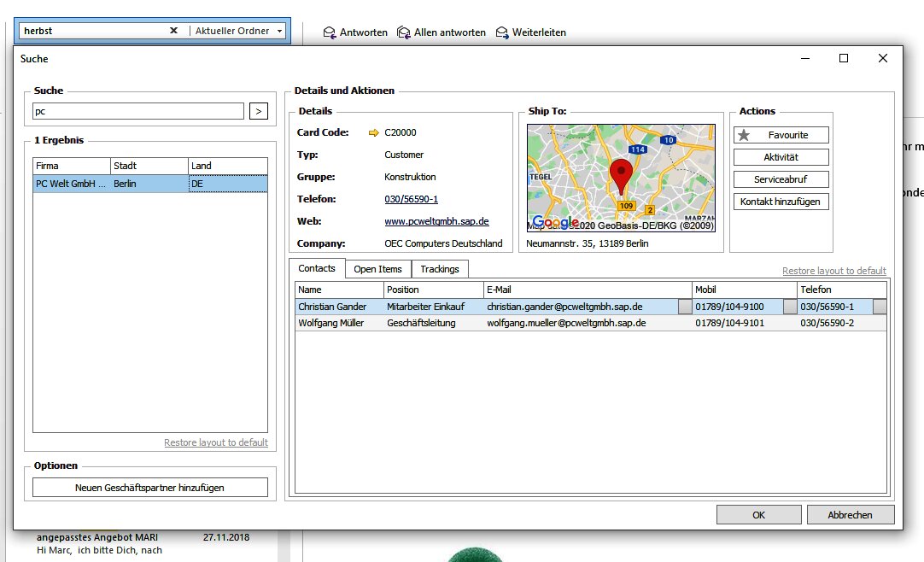924x562 pixels.
Task: Click small button beside Christian Gander's e-mail
Action: pos(685,307)
